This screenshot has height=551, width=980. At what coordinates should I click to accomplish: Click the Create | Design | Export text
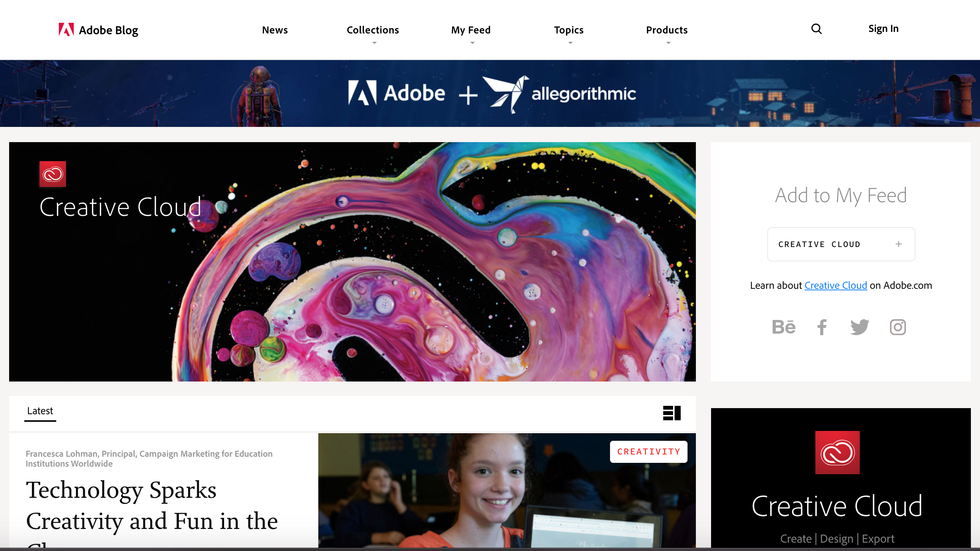pyautogui.click(x=837, y=539)
